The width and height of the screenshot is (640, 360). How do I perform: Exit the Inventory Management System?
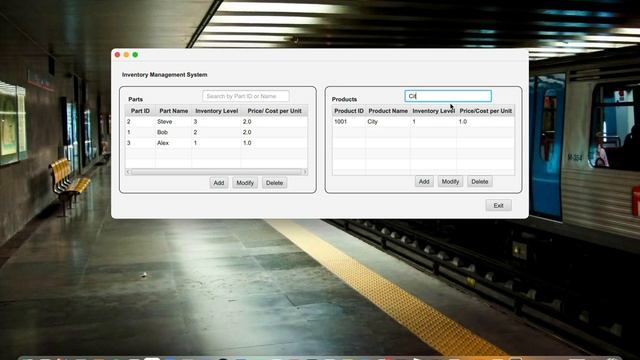(498, 205)
